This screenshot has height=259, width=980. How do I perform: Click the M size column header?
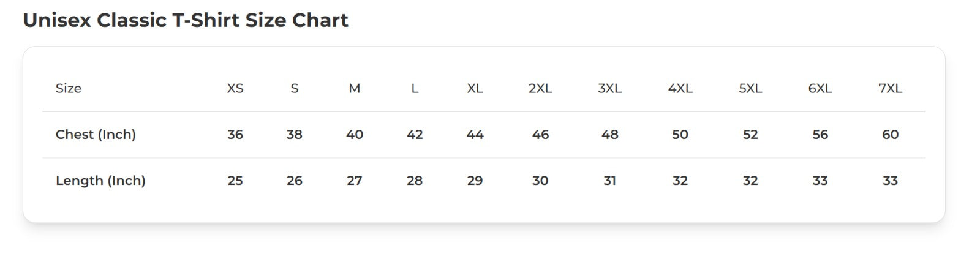[x=354, y=88]
